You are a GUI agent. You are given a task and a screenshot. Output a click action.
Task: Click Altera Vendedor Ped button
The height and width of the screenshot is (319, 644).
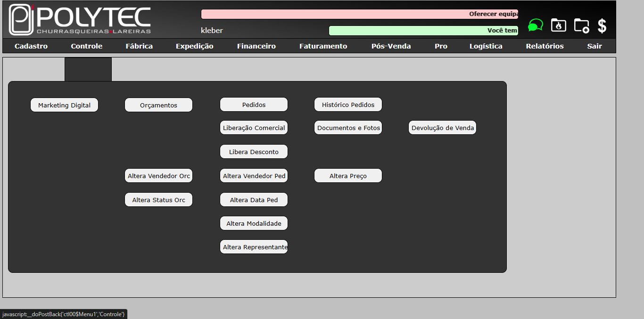tap(254, 176)
